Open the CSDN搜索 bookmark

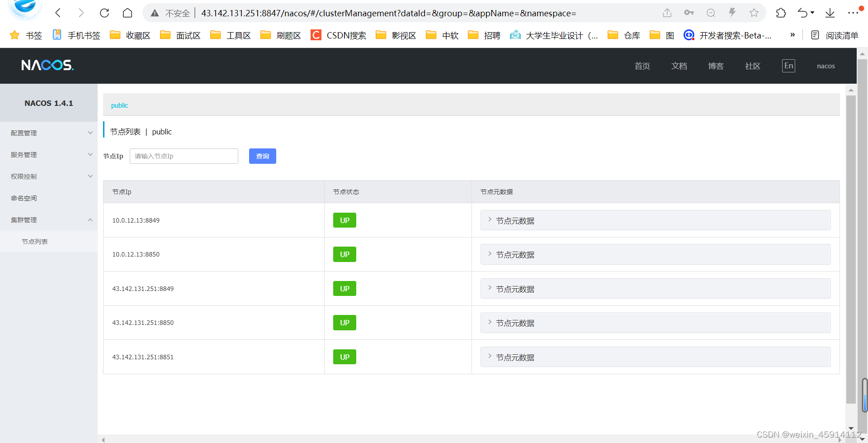coord(339,35)
